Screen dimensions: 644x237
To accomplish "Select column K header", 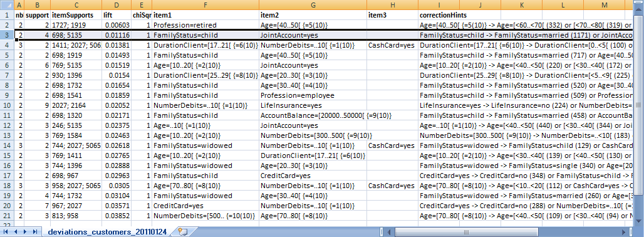I will point(521,5).
